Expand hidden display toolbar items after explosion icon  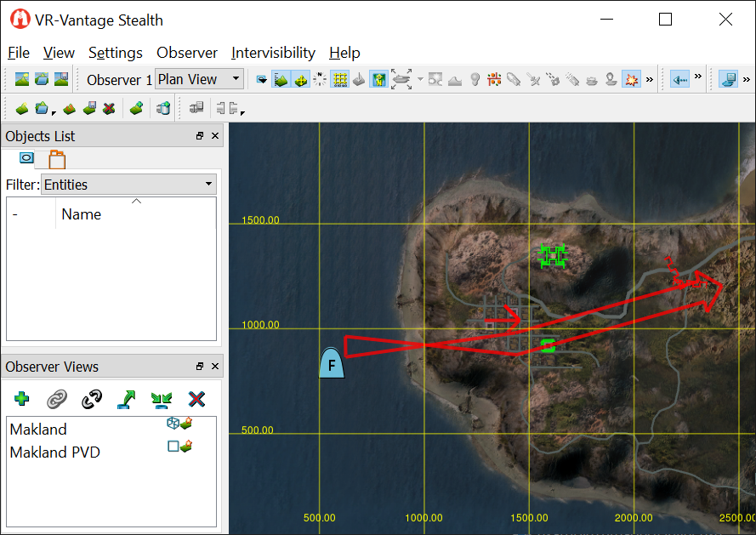pyautogui.click(x=650, y=80)
